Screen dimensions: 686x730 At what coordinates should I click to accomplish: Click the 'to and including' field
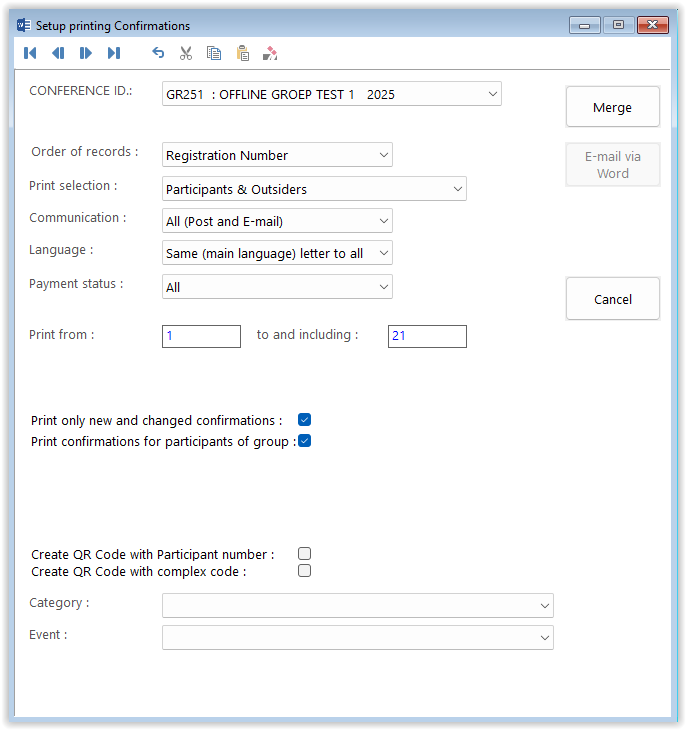(427, 336)
